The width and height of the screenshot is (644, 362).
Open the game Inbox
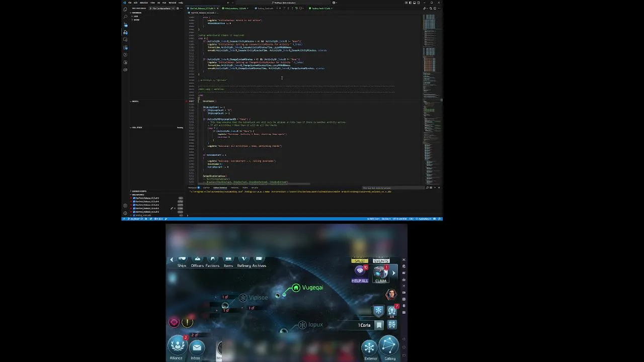coord(197,348)
